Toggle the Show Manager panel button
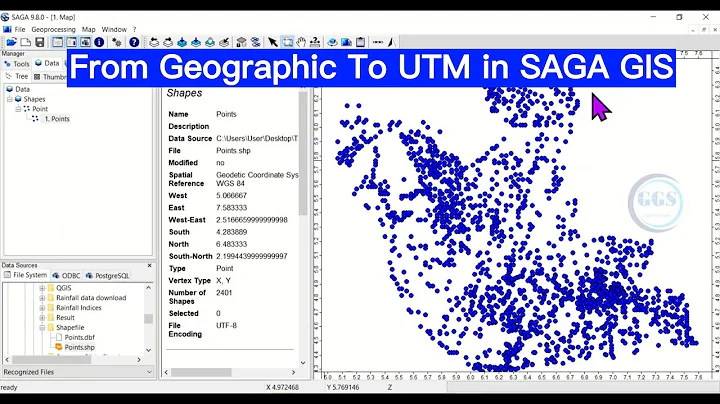The width and height of the screenshot is (720, 404). (57, 42)
